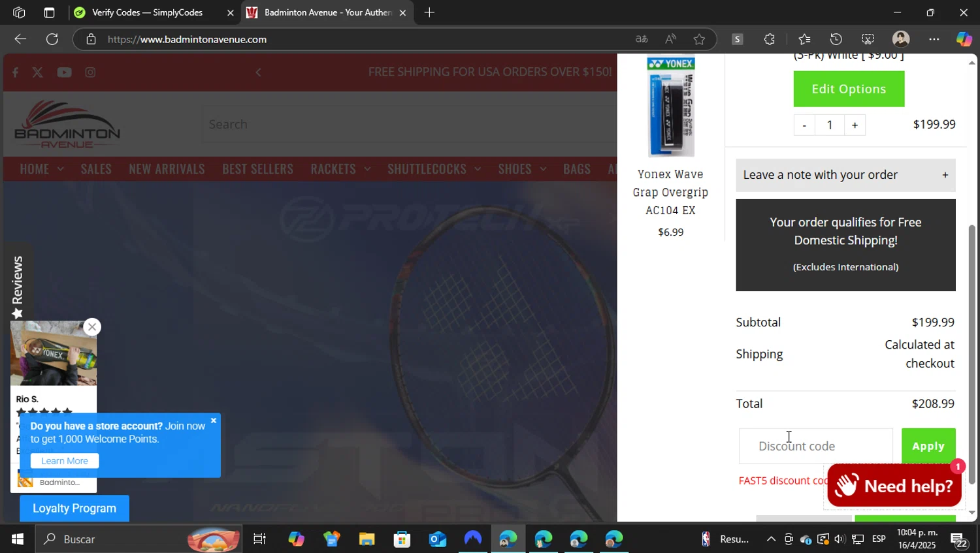Screen dimensions: 980x553
Task: Open Edge settings and more menu
Action: tap(934, 39)
